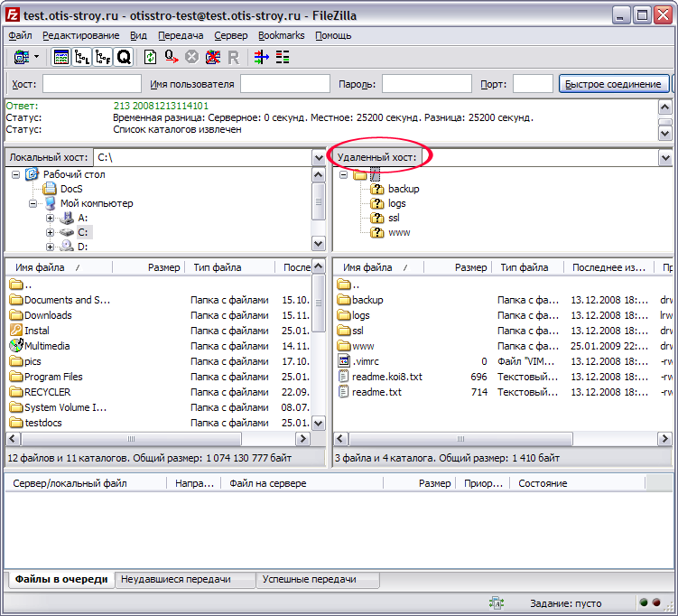Sort remote list by Последнее из... column

608,267
